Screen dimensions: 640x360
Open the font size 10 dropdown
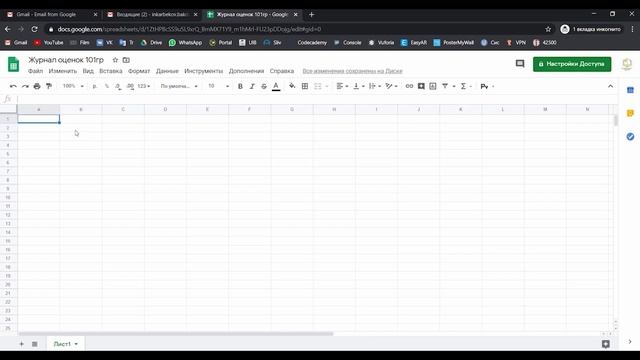[x=218, y=86]
